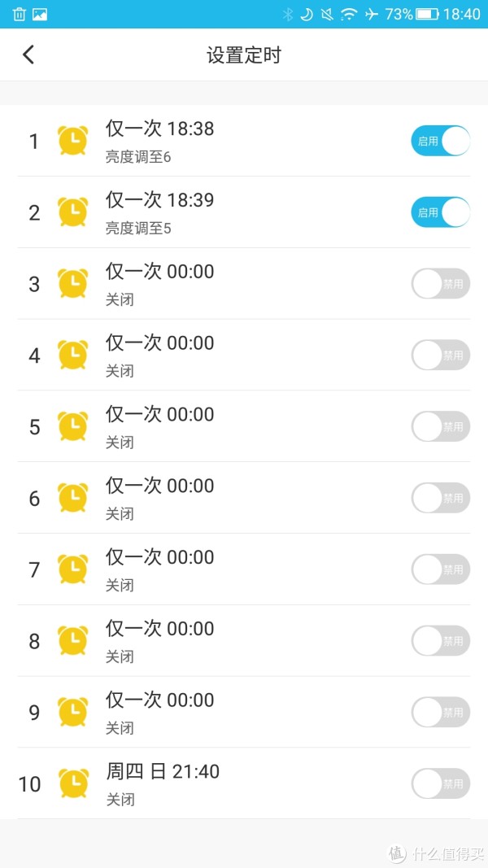This screenshot has height=868, width=488.
Task: Tap the alarm clock icon for timer 6
Action: pyautogui.click(x=73, y=498)
